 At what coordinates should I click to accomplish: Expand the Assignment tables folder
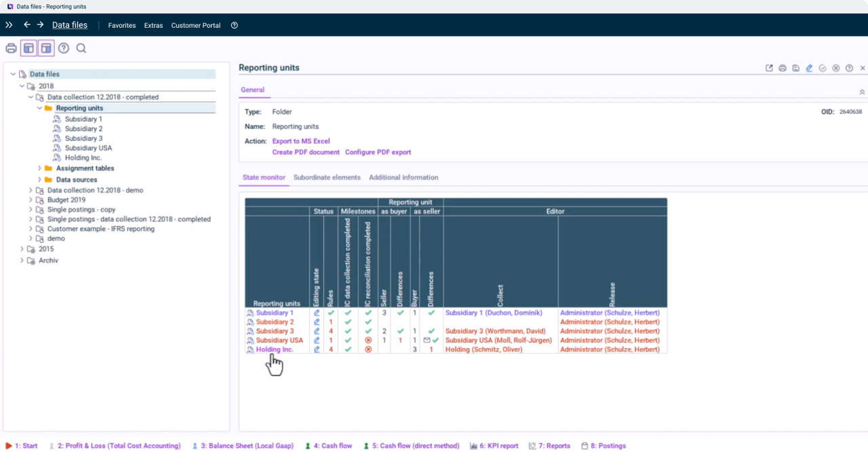[39, 168]
